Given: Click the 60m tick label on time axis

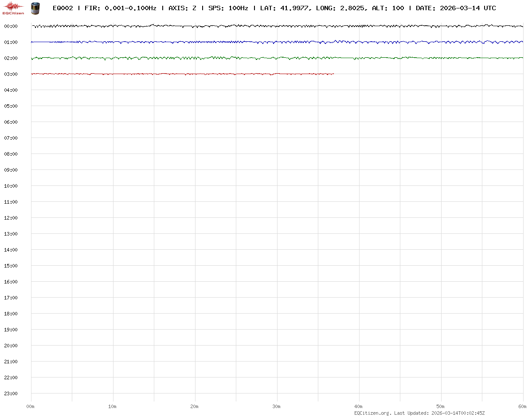Looking at the screenshot, I should point(522,406).
